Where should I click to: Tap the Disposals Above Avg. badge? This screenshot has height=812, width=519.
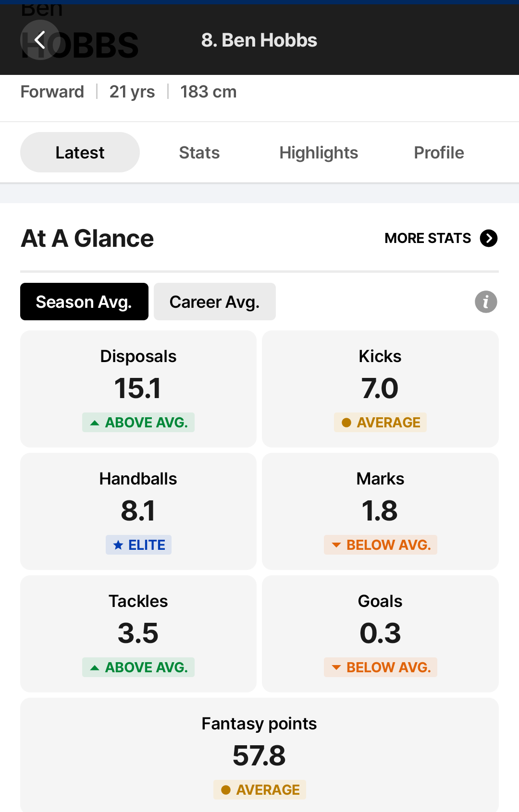pyautogui.click(x=138, y=423)
